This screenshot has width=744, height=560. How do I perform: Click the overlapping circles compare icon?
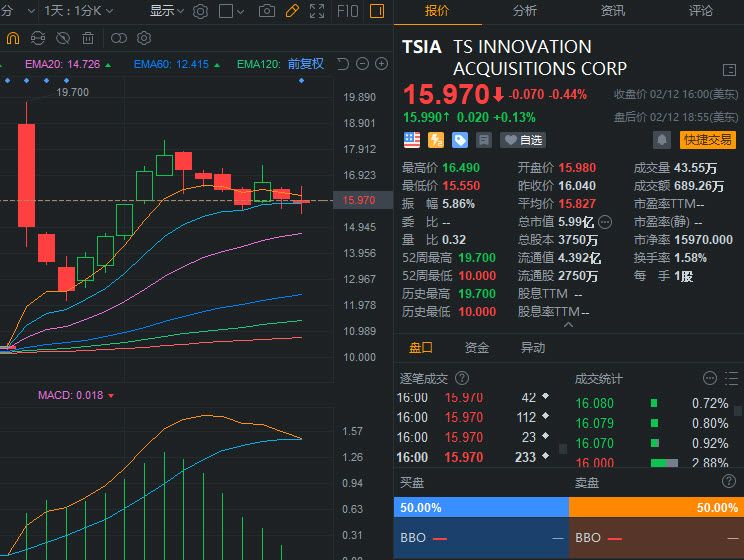pos(119,38)
